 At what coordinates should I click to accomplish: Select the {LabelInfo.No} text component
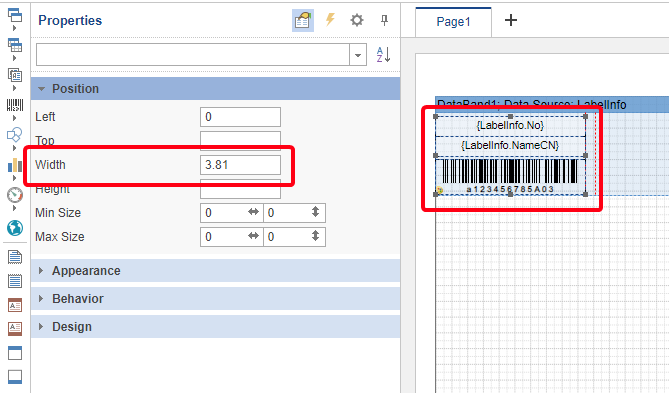(x=510, y=125)
